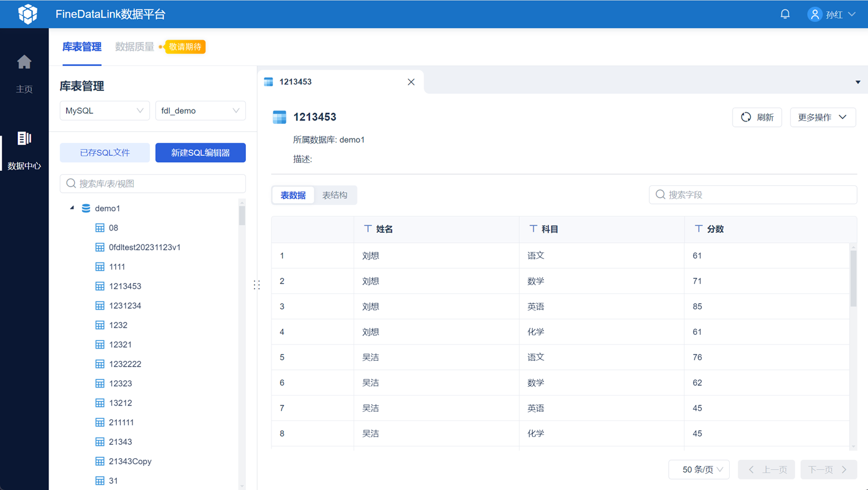Click the large table icon beside title 1213453
This screenshot has width=868, height=490.
tap(279, 117)
